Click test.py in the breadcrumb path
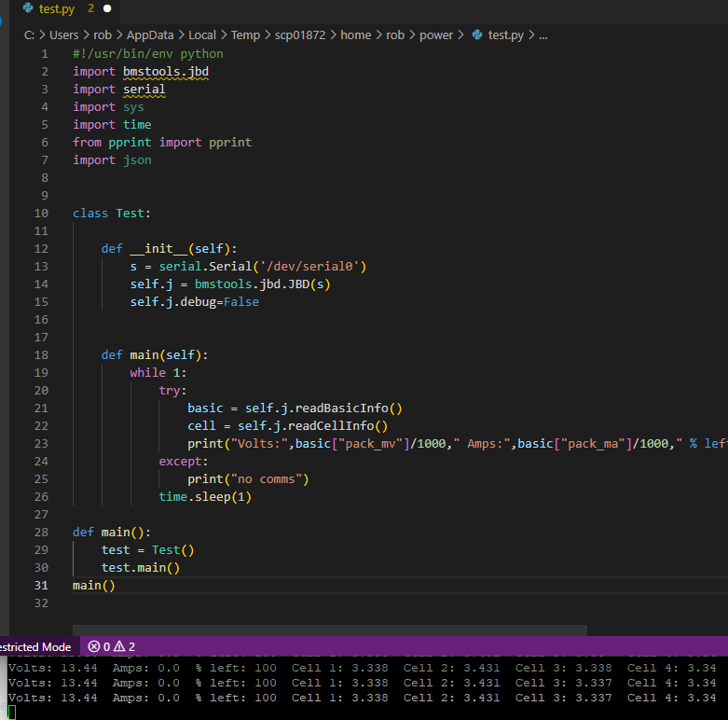The height and width of the screenshot is (720, 728). [505, 35]
